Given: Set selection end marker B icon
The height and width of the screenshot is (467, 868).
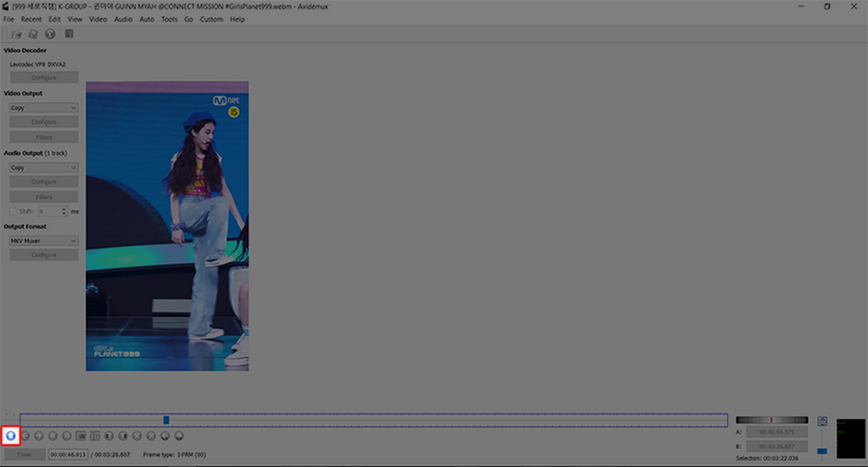Looking at the screenshot, I should click(x=95, y=436).
